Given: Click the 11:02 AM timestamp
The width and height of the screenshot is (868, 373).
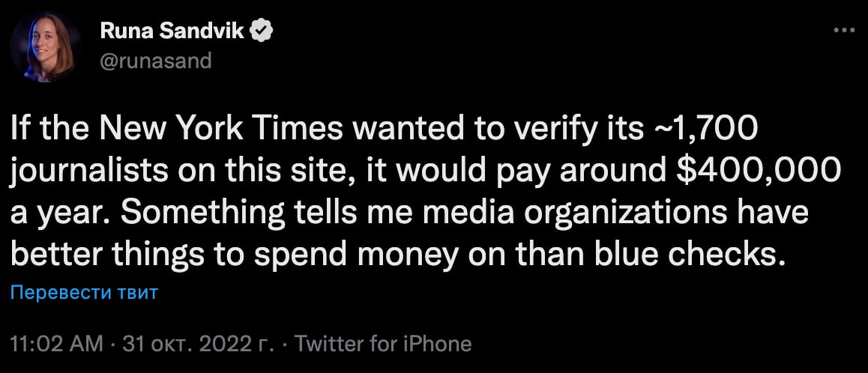Looking at the screenshot, I should (x=57, y=344).
